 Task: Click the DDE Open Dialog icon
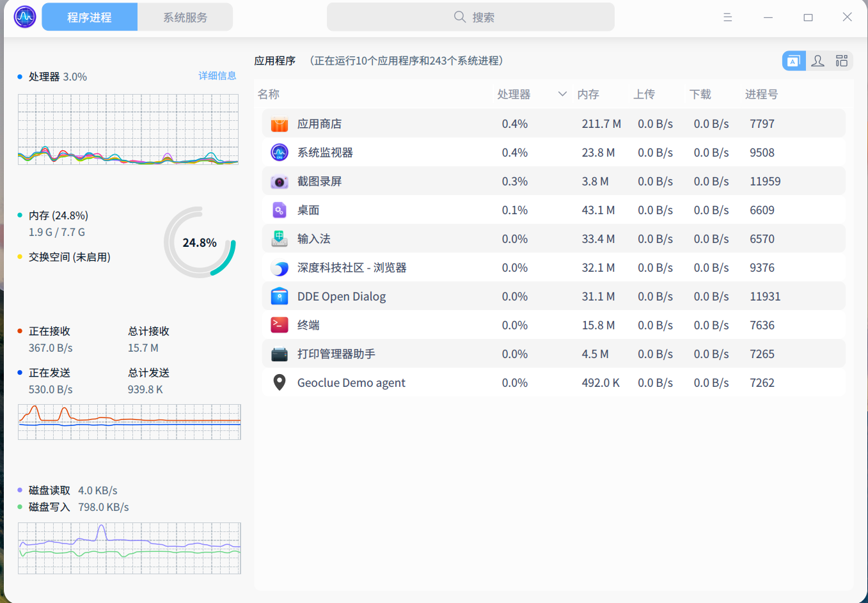coord(280,296)
